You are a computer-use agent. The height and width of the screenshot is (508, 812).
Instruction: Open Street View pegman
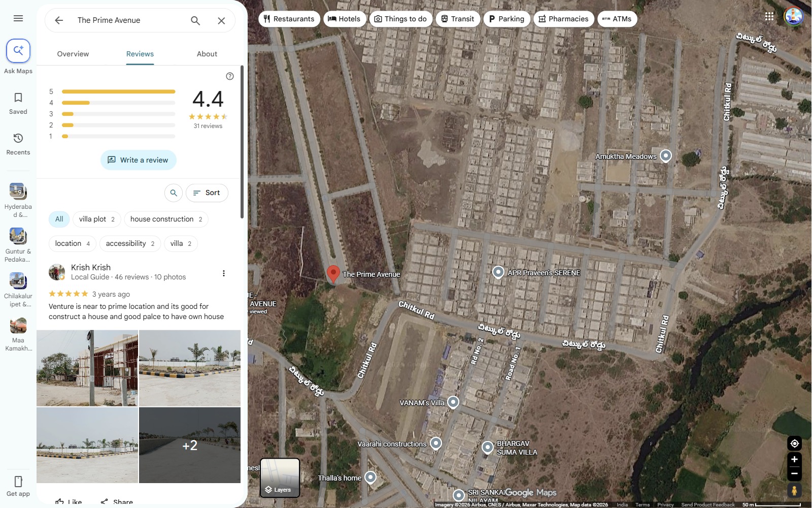[794, 491]
